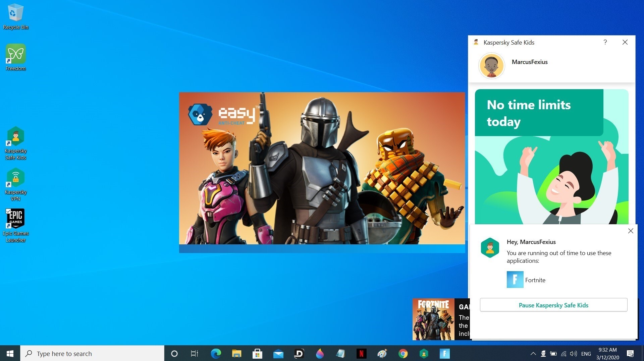
Task: Click Pause Kaspersky Safe Kids button
Action: pos(553,305)
